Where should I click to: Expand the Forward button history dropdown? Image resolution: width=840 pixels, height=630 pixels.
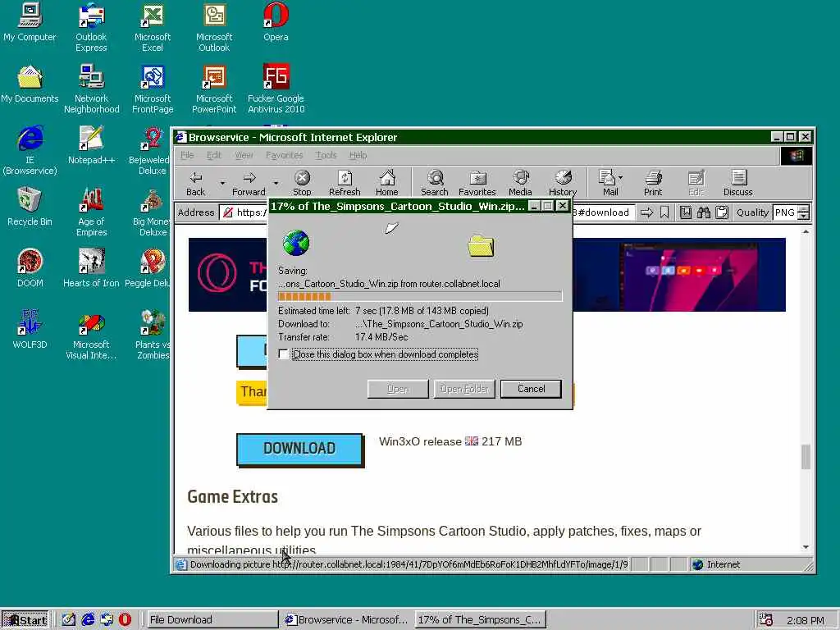pyautogui.click(x=276, y=183)
